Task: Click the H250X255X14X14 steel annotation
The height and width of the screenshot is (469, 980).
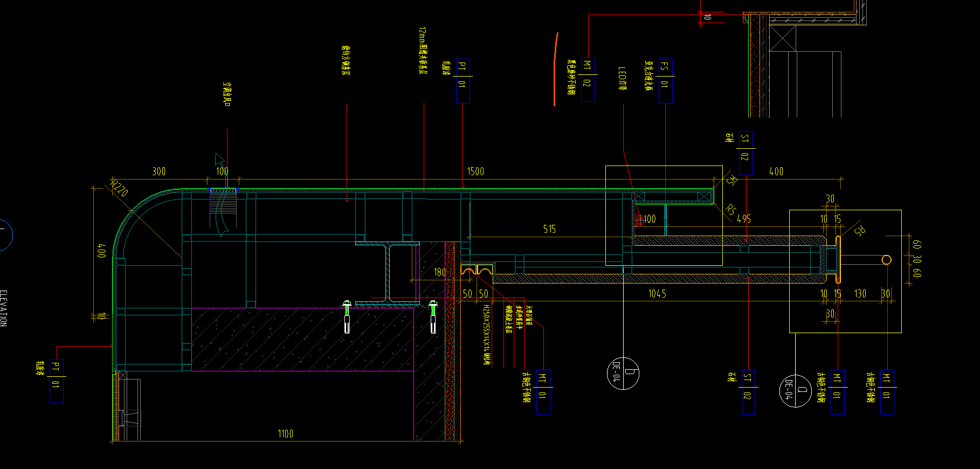Action: coord(486,336)
